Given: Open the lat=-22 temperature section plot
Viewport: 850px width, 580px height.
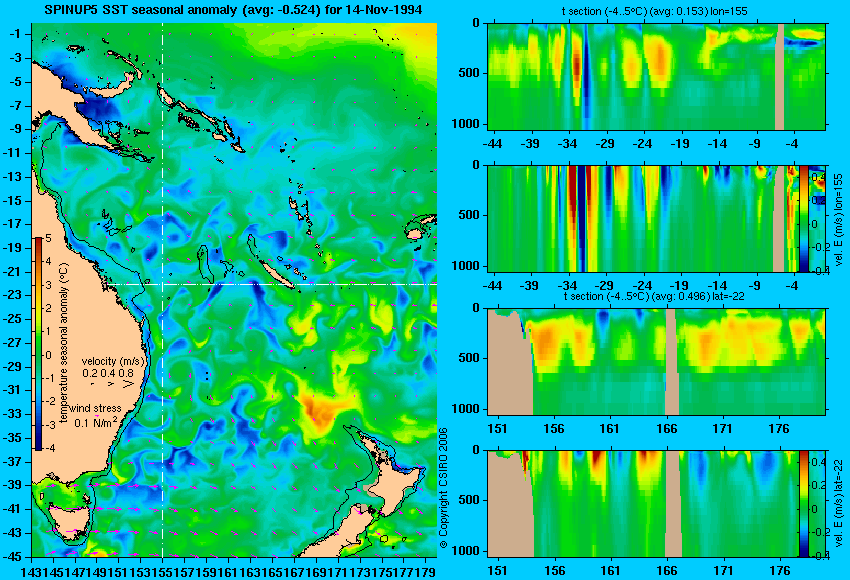Looking at the screenshot, I should tap(656, 362).
